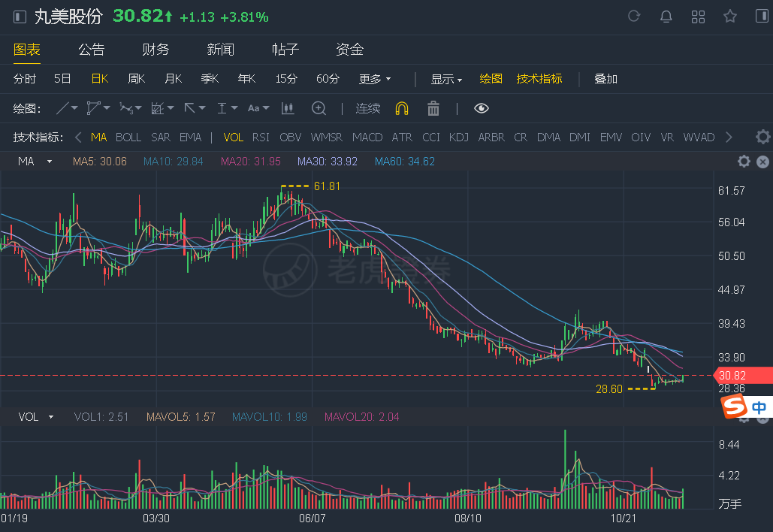Show more technical indicators with right chevron
This screenshot has height=532, width=773.
(x=729, y=137)
